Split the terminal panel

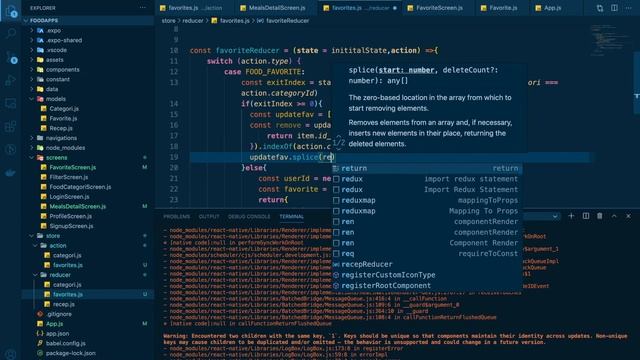point(586,216)
